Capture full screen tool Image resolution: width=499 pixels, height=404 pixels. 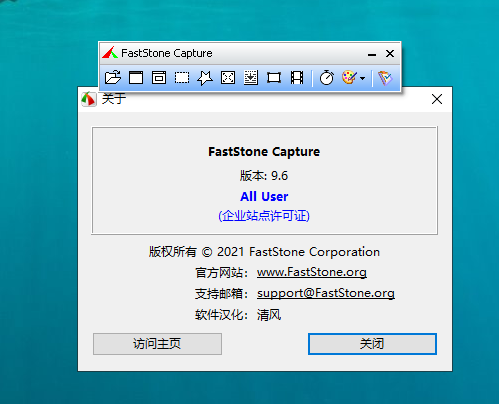click(x=228, y=78)
